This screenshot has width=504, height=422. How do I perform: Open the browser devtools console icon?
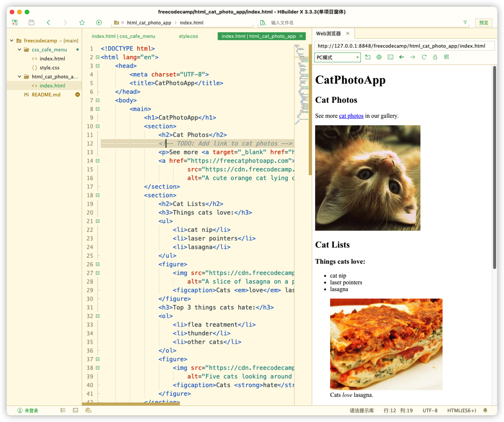pyautogui.click(x=390, y=57)
